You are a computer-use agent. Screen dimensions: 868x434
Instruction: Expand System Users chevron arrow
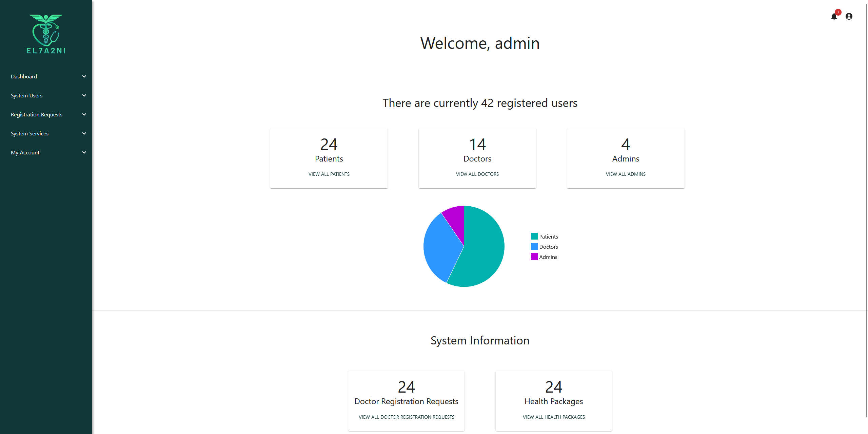point(84,96)
